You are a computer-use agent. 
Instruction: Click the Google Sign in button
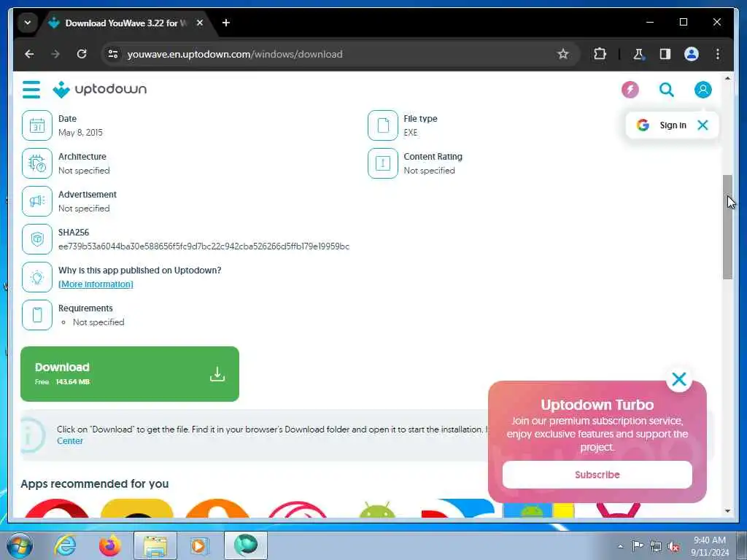[662, 125]
